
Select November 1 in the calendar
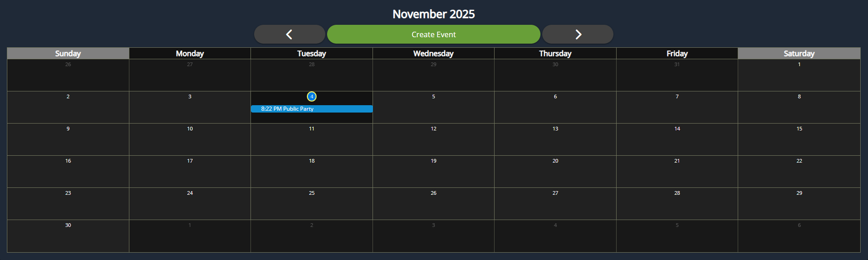coord(799,75)
